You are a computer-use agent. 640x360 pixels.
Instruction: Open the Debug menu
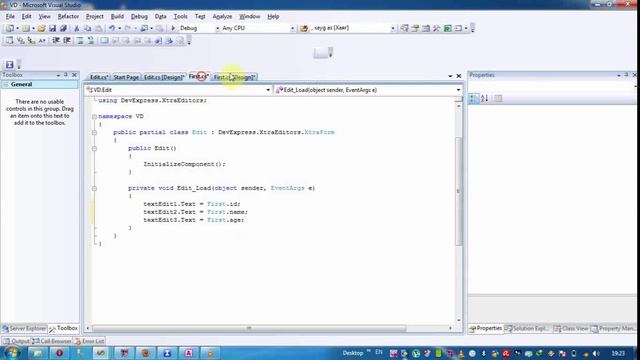click(x=139, y=16)
